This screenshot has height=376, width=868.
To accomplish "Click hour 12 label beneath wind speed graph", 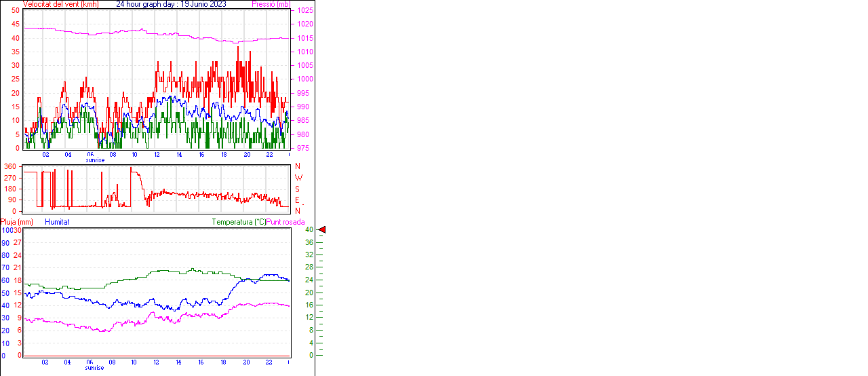I will 157,155.
